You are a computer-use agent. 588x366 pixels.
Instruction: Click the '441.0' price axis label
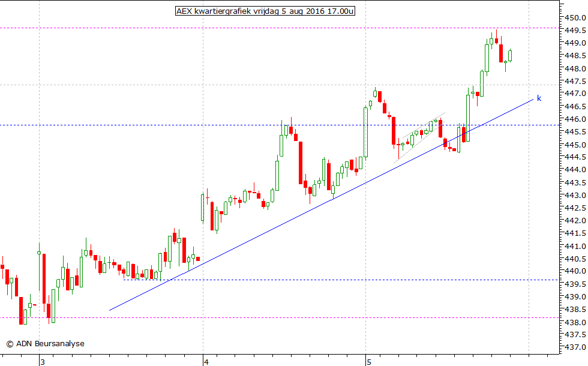(x=575, y=246)
